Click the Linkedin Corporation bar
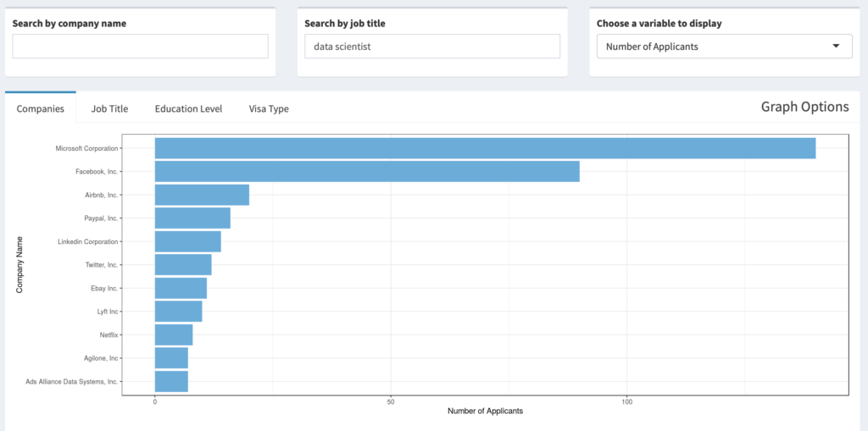The width and height of the screenshot is (868, 431). 187,242
